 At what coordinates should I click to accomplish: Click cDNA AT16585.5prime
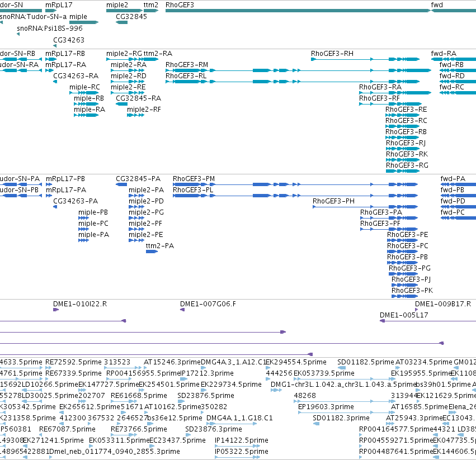coord(393,412)
